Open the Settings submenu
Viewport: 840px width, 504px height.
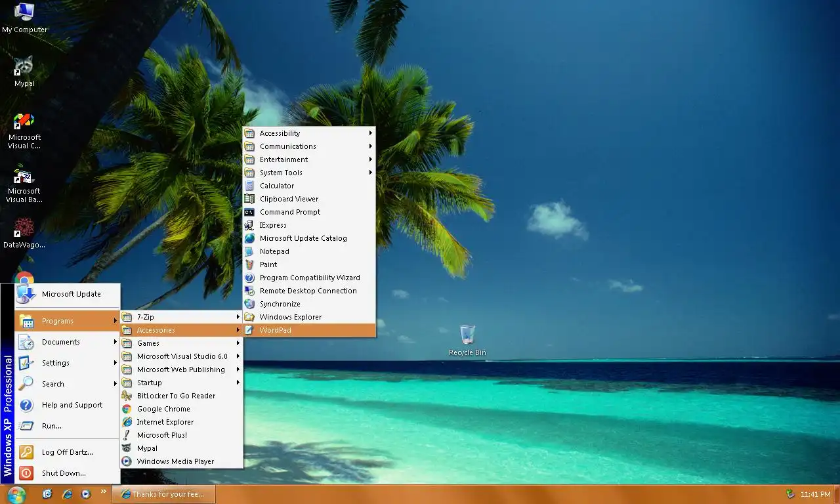68,363
